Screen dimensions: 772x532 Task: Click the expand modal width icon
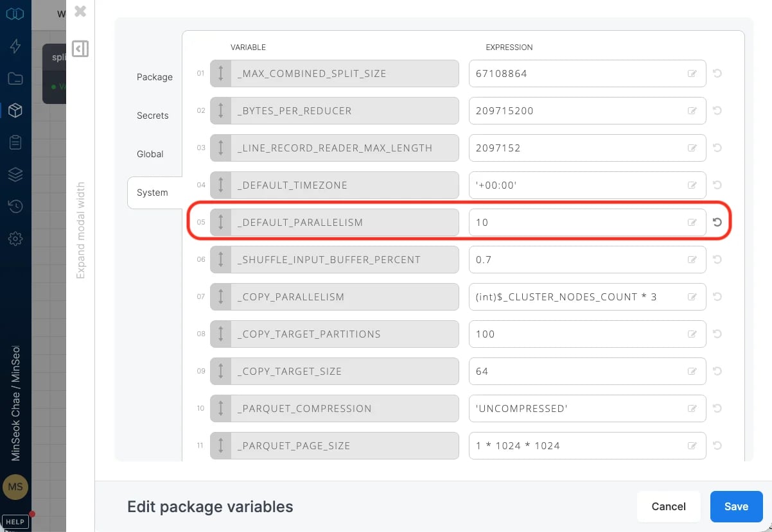(80, 49)
